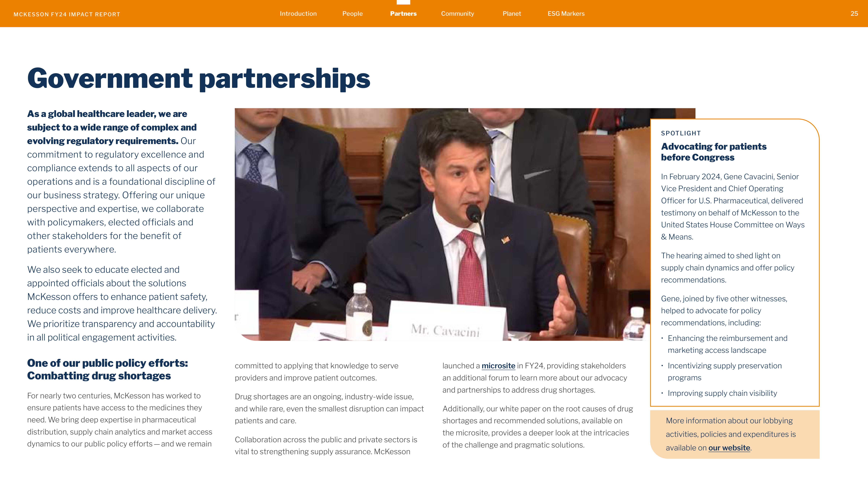Click the McKesson FY24 Impact Report title
Image resolution: width=868 pixels, height=488 pixels.
[x=67, y=14]
